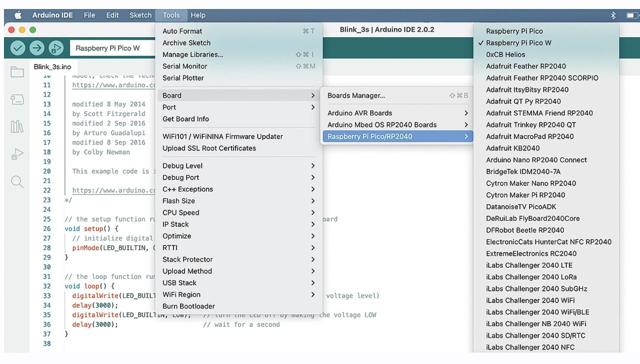Viewport: 640px width, 364px height.
Task: Open the Sketch menu in menu bar
Action: tap(140, 15)
